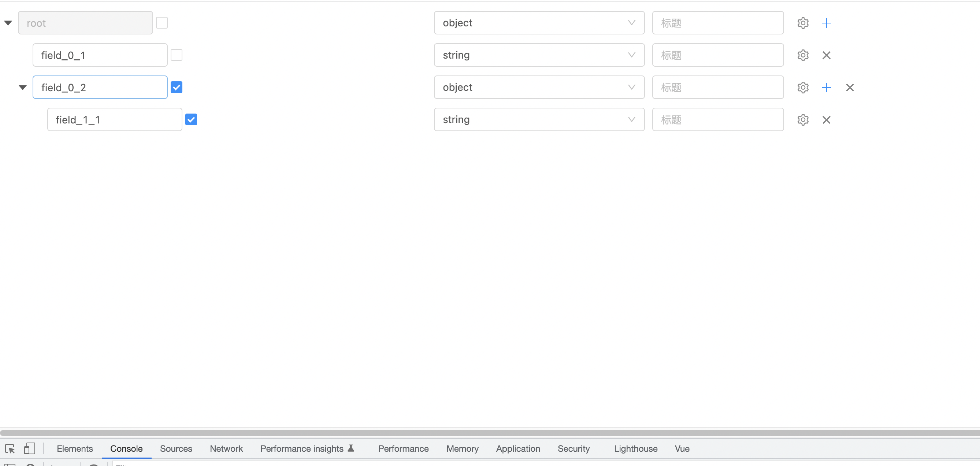Check the required box for field_0_1

pyautogui.click(x=176, y=55)
